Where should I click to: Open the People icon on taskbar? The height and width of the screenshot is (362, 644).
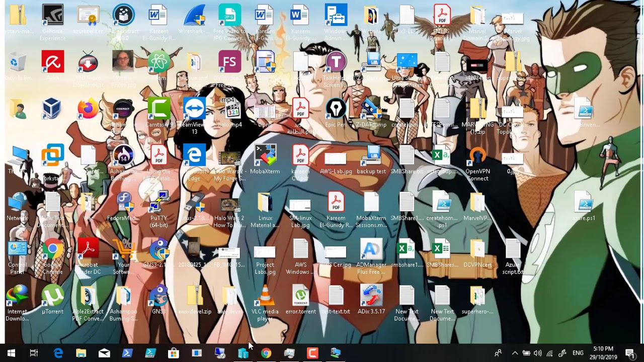pos(498,353)
